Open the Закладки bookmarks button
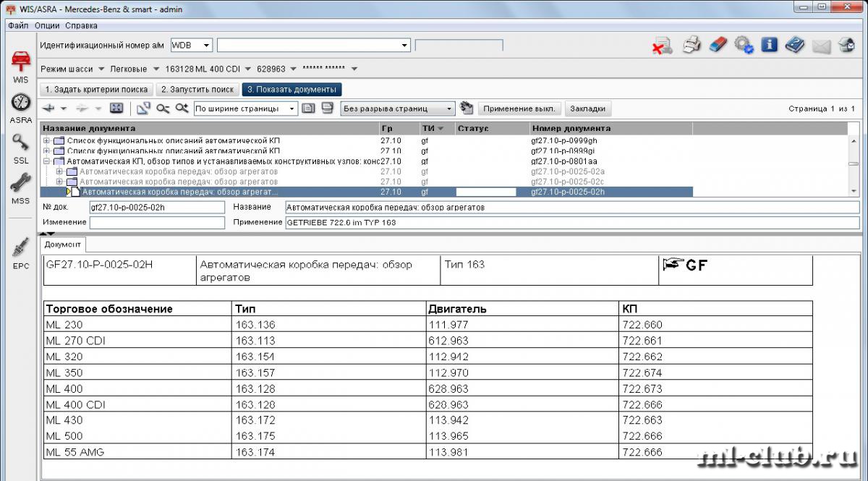The width and height of the screenshot is (868, 481). coord(589,108)
